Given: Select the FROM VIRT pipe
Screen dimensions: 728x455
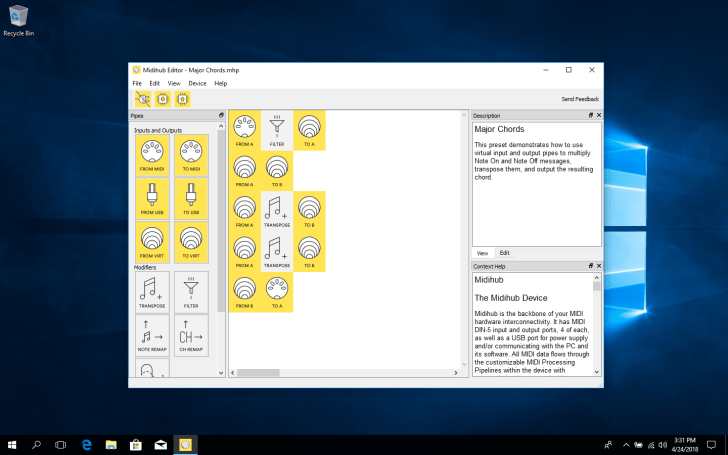Looking at the screenshot, I should click(x=152, y=242).
